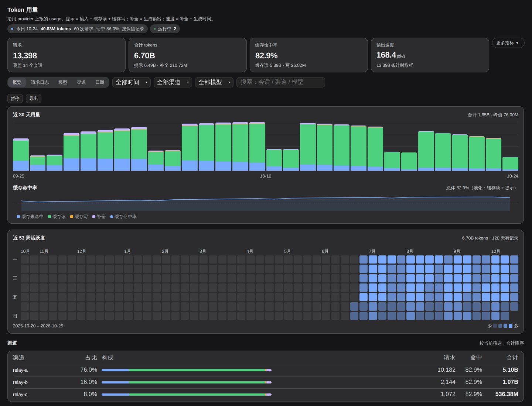Image resolution: width=532 pixels, height=406 pixels.
Task: Select the 输出速度 168.4 tok/s card
Action: point(430,55)
